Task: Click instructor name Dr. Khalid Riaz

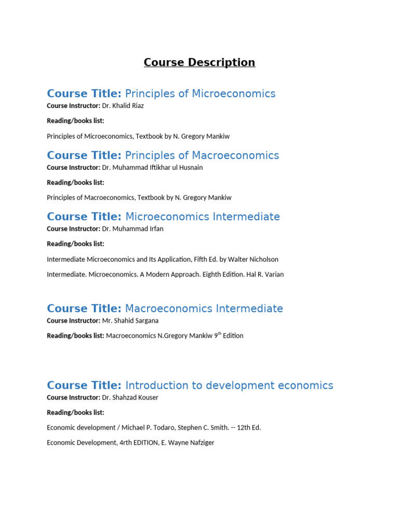Action: coord(123,106)
